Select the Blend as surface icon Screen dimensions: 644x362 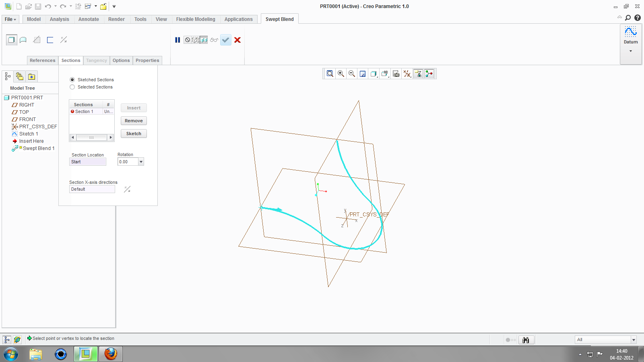coord(23,40)
